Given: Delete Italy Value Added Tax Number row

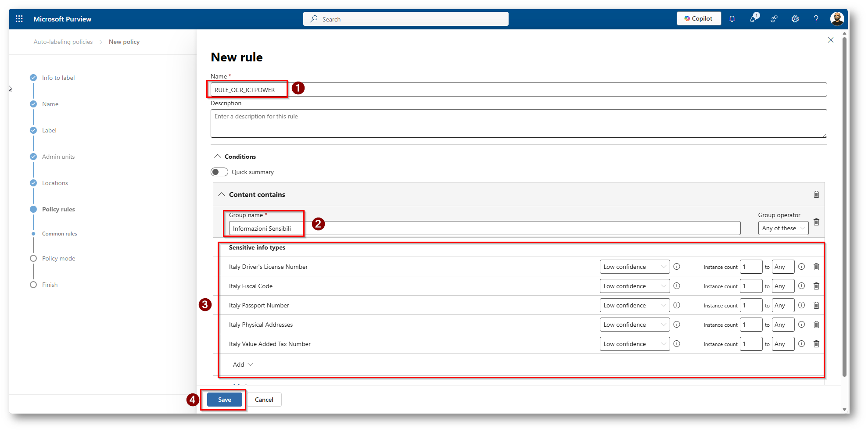Looking at the screenshot, I should point(816,344).
